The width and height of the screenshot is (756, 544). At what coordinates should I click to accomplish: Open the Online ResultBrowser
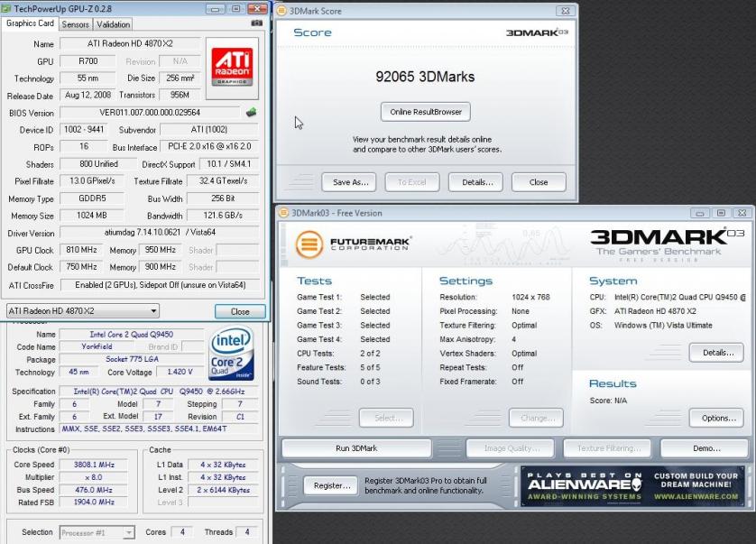click(426, 112)
